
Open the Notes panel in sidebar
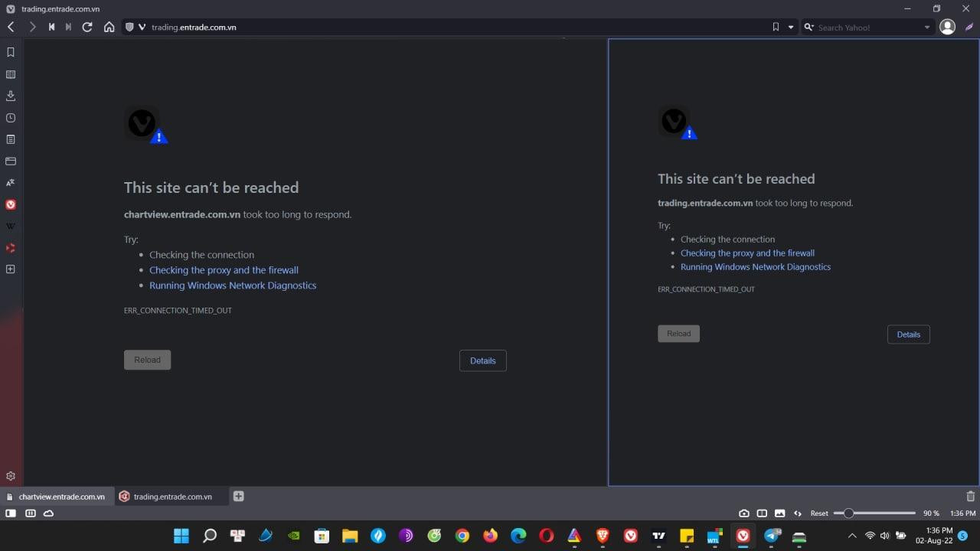[x=11, y=139]
